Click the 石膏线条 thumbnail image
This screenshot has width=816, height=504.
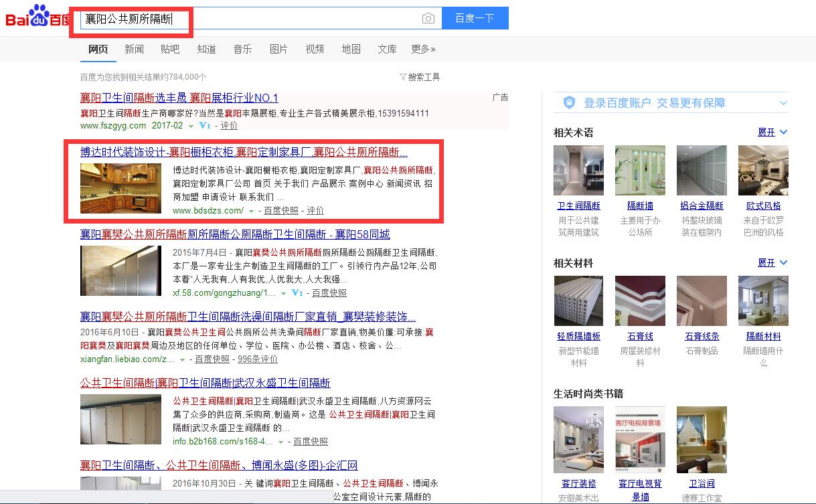point(702,301)
